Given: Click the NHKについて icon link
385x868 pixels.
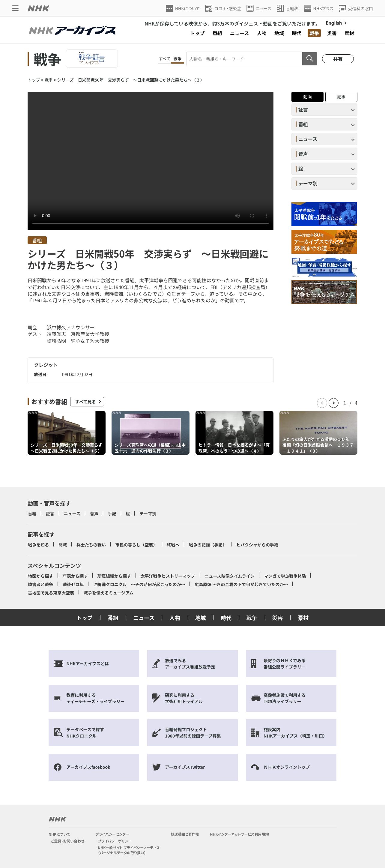Looking at the screenshot, I should point(183,8).
